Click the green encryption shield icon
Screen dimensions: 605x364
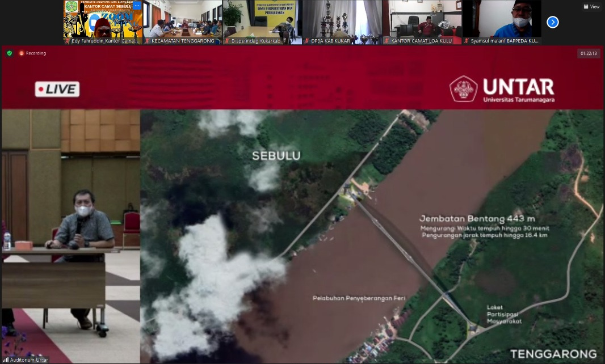click(10, 53)
